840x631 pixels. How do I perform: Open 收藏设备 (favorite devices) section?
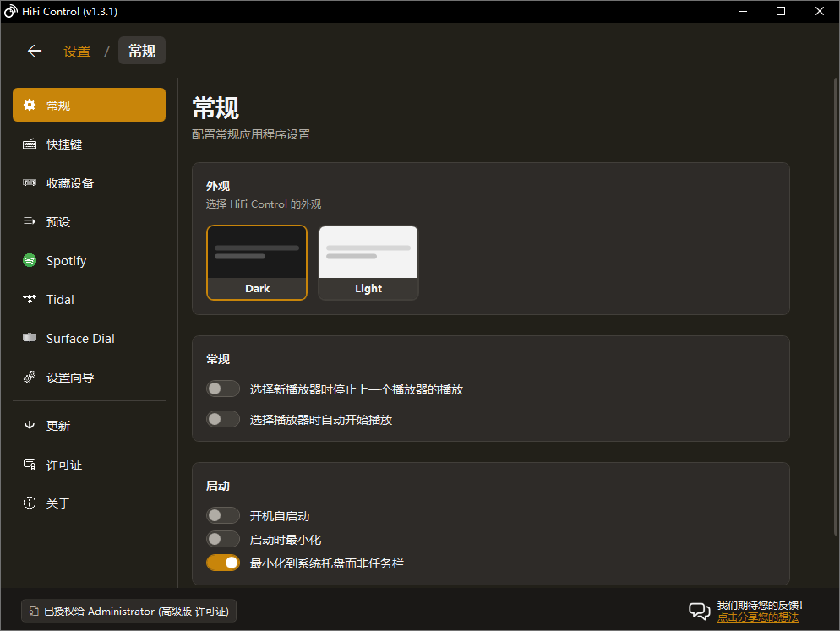click(x=68, y=182)
